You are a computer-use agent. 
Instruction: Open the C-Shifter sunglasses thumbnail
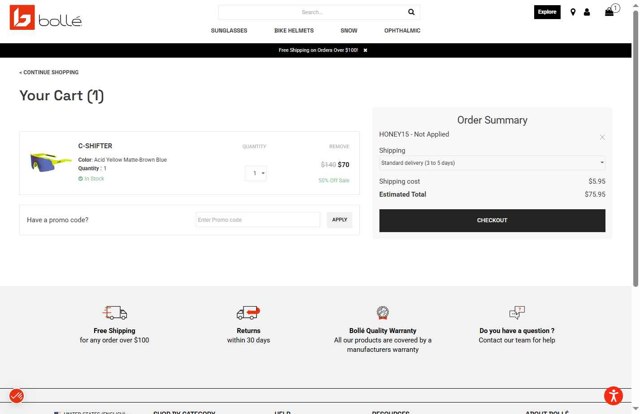point(50,162)
